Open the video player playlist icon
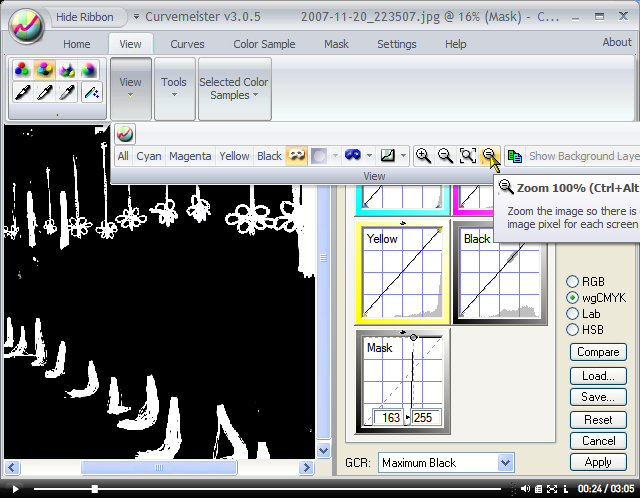Image resolution: width=640 pixels, height=498 pixels. click(538, 489)
